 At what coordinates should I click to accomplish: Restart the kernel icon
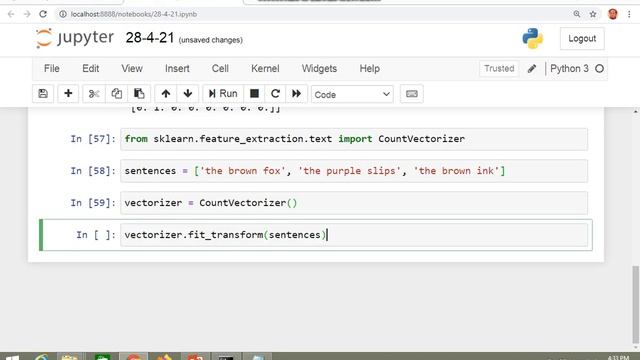(x=276, y=94)
